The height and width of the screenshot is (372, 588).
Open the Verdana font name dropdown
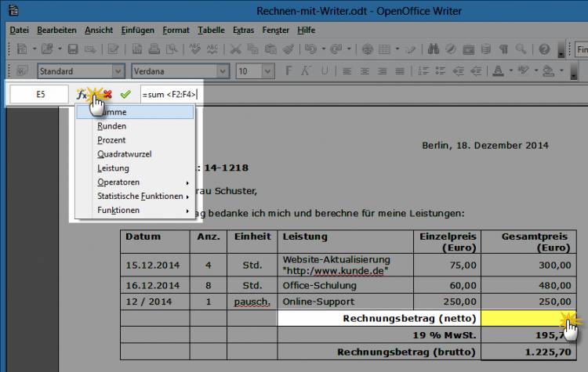222,71
